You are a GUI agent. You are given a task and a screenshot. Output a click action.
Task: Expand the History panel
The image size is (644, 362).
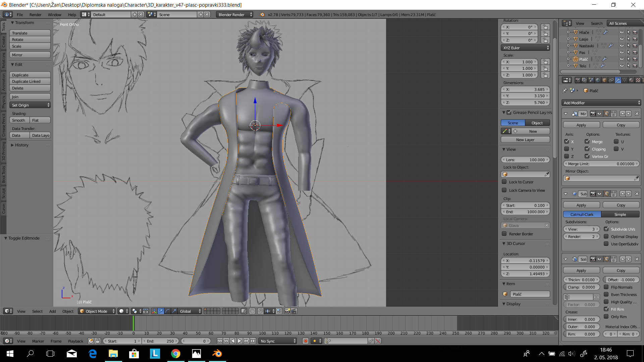click(x=22, y=145)
